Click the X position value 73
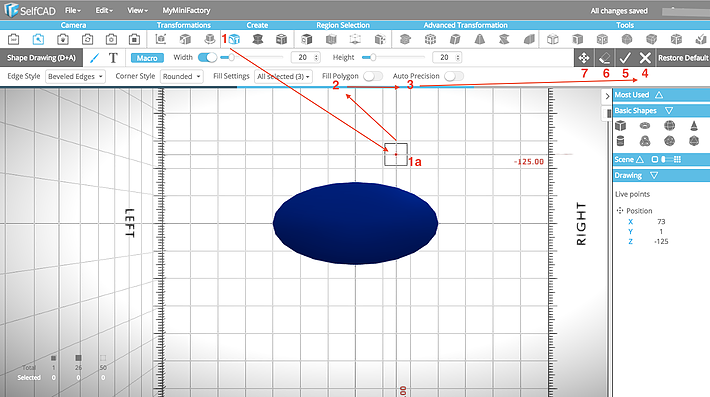Viewport: 710px width, 397px height. pyautogui.click(x=661, y=221)
